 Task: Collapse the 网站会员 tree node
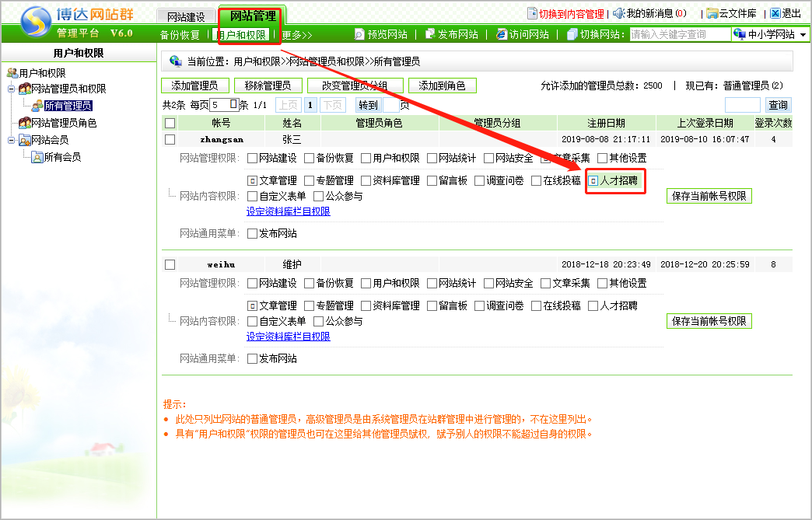(11, 140)
